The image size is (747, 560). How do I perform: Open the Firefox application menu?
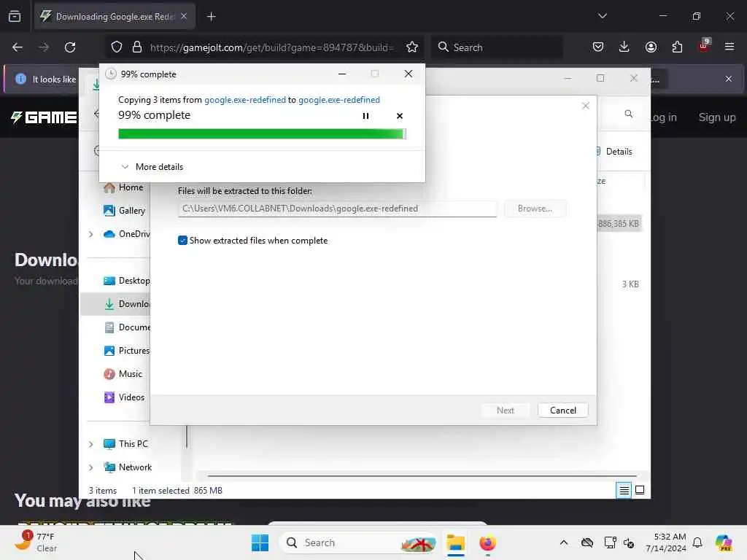[x=729, y=47]
